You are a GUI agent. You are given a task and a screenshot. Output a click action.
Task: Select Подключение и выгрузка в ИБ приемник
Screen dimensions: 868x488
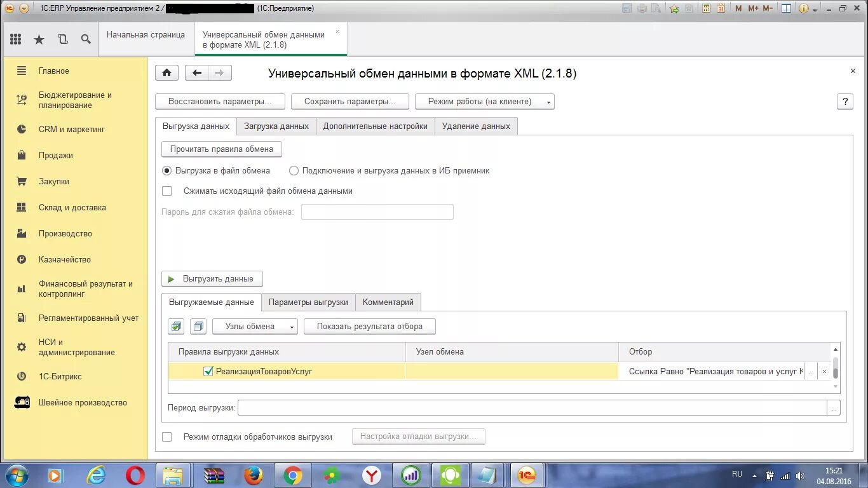294,170
